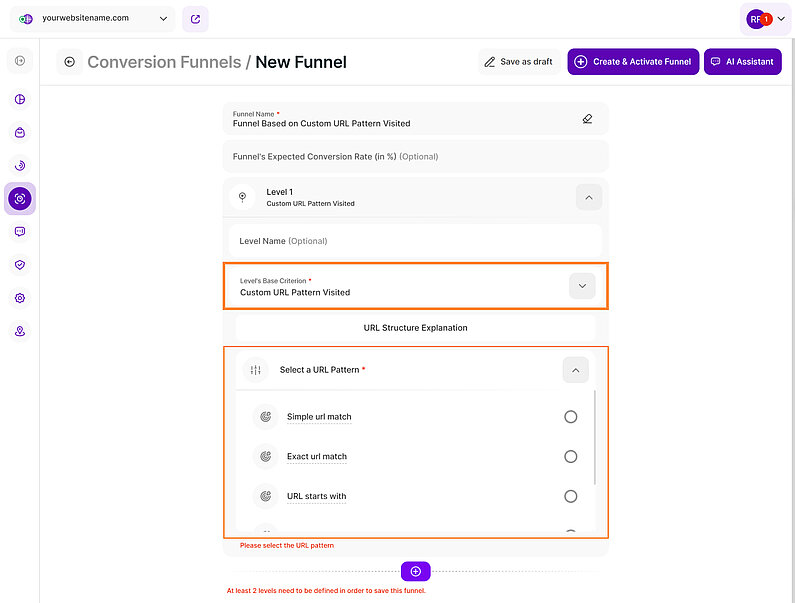Click Save as draft button
This screenshot has width=795, height=603.
coord(518,62)
